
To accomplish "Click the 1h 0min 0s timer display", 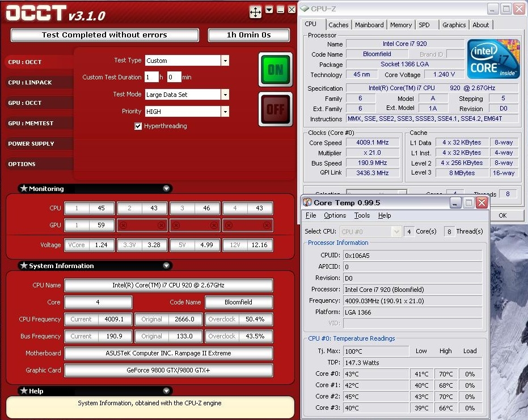I will pyautogui.click(x=248, y=35).
